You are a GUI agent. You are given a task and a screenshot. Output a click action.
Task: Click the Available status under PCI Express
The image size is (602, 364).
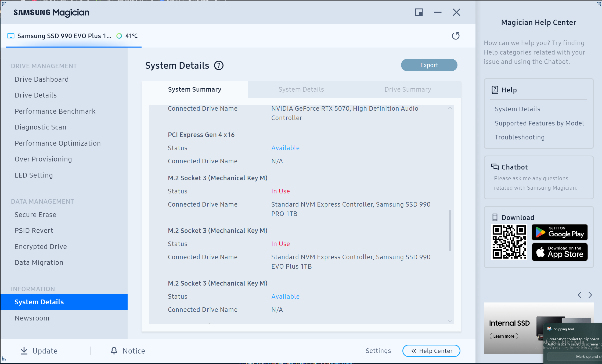point(285,148)
